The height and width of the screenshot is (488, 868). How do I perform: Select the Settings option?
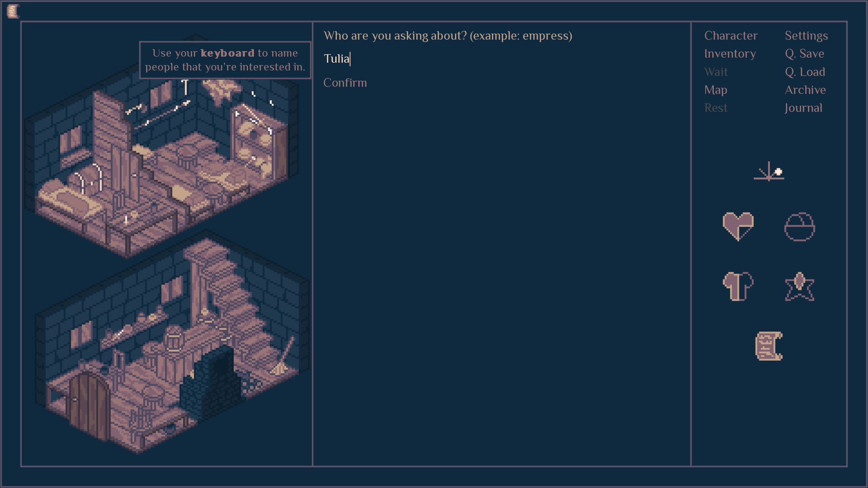tap(806, 36)
